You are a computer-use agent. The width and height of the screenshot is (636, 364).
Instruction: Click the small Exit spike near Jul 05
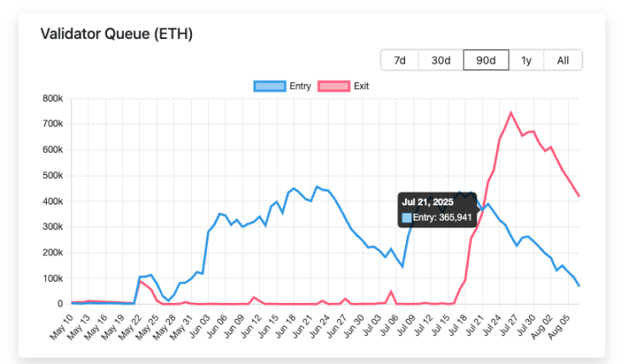(391, 292)
